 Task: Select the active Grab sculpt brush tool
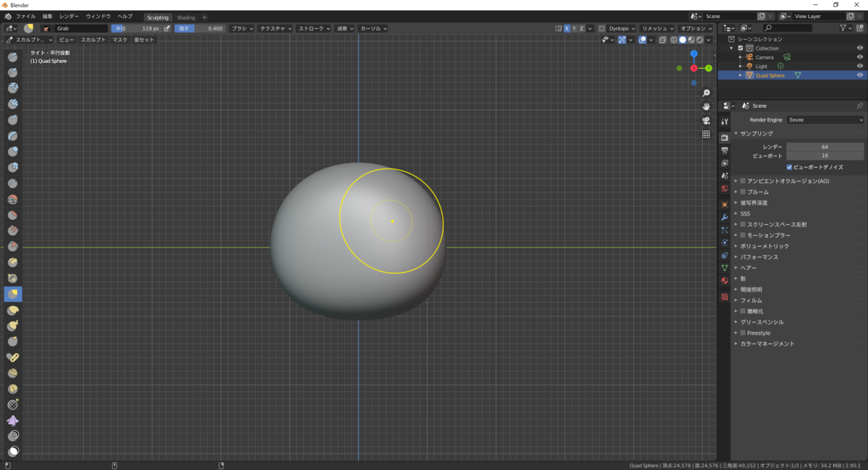pos(13,294)
